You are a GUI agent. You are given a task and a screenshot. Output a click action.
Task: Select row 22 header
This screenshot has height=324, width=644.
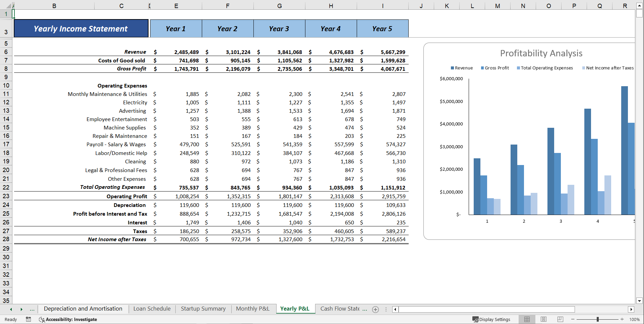(6, 187)
